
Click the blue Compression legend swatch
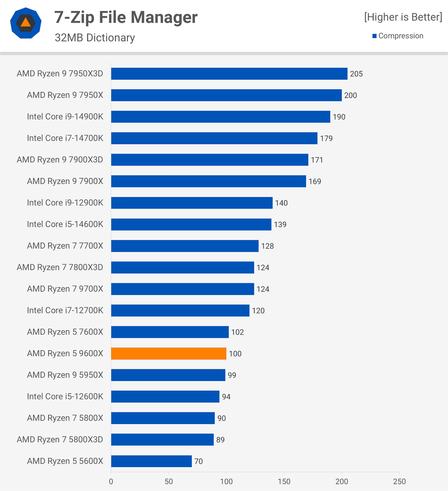[x=374, y=36]
